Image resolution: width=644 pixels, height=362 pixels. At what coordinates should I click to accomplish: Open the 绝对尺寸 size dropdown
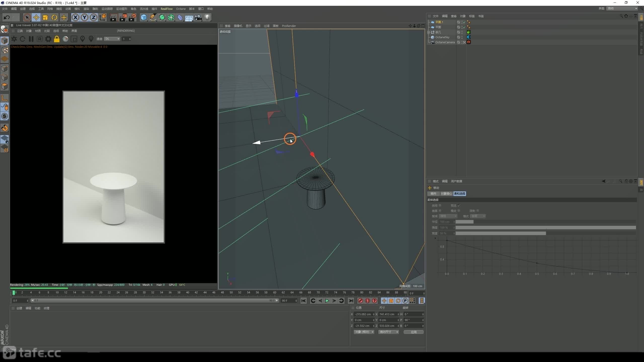[x=389, y=332]
